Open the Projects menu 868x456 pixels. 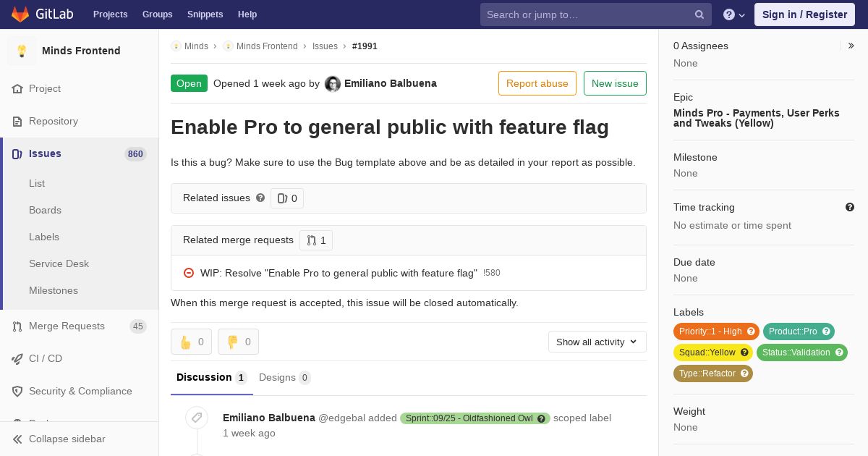111,14
